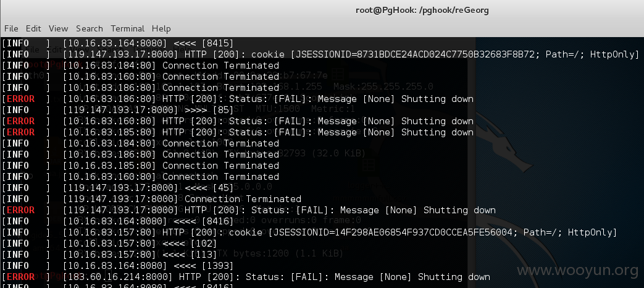Open the View menu
The height and width of the screenshot is (288, 644).
click(58, 28)
